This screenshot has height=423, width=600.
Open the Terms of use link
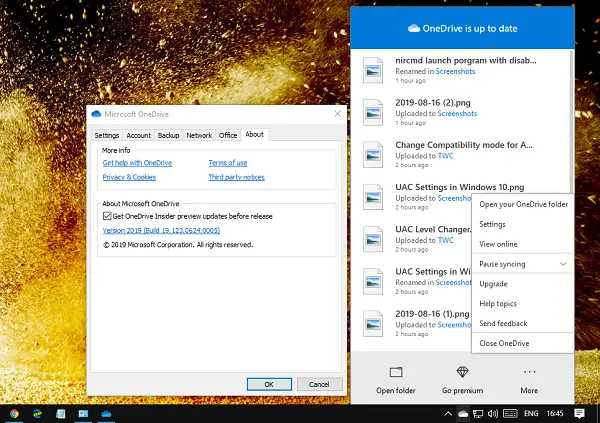[228, 163]
